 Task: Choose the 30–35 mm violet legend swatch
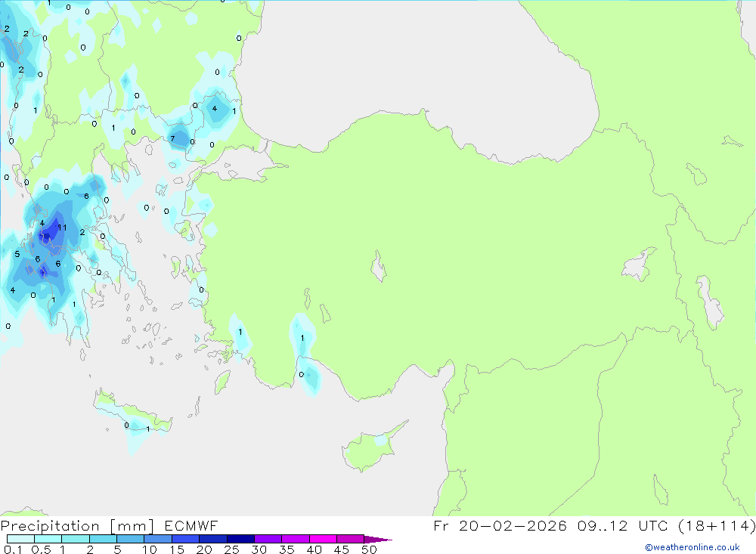268,539
